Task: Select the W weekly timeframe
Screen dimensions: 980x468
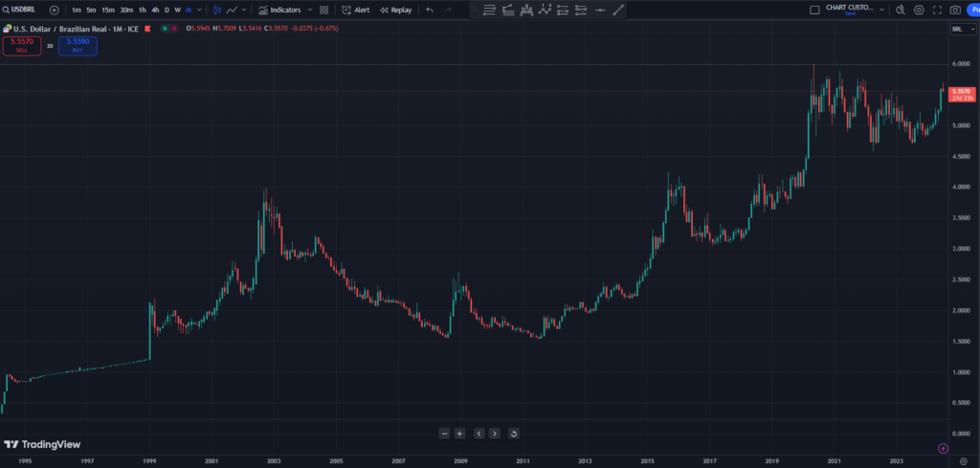Action: point(177,10)
